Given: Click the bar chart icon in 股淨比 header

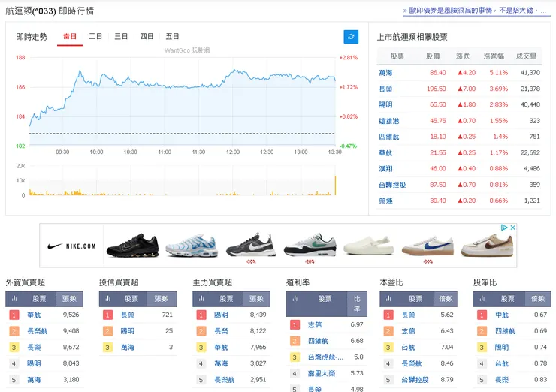Looking at the screenshot, I should [x=482, y=299].
